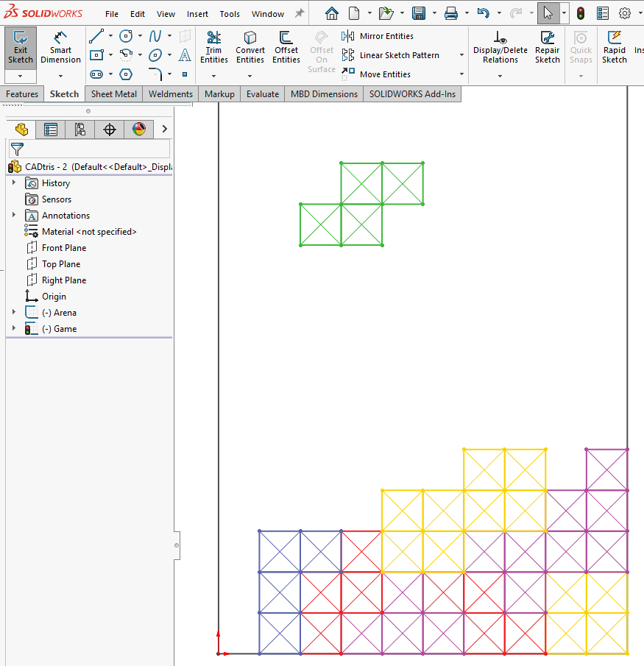Toggle off the Exit Sketch button
Image resolution: width=644 pixels, height=666 pixels.
click(21, 48)
